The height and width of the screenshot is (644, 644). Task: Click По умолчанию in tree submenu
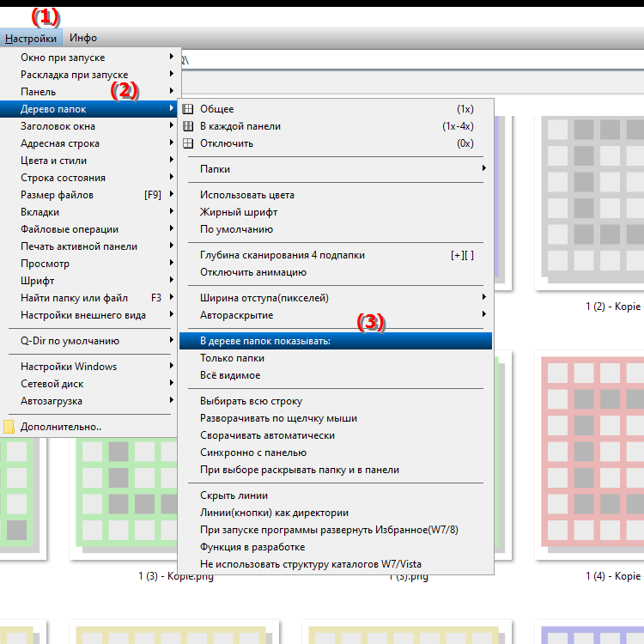click(236, 229)
